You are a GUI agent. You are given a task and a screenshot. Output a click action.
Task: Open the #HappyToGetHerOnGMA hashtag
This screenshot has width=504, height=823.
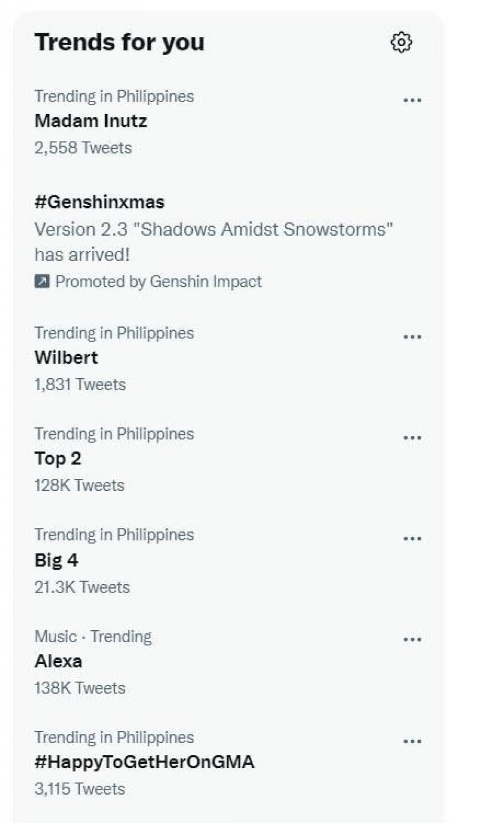pos(144,763)
